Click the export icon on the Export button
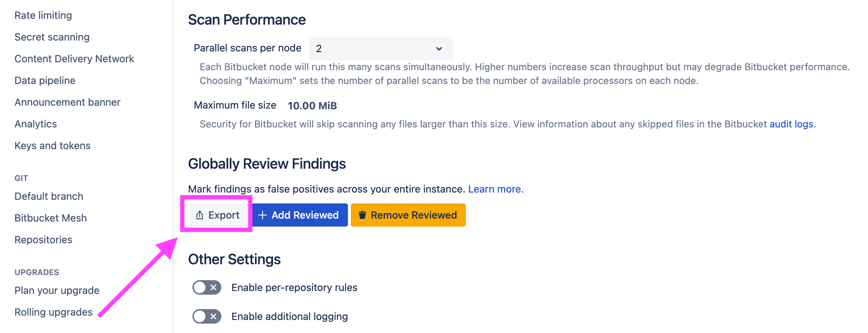 (199, 215)
